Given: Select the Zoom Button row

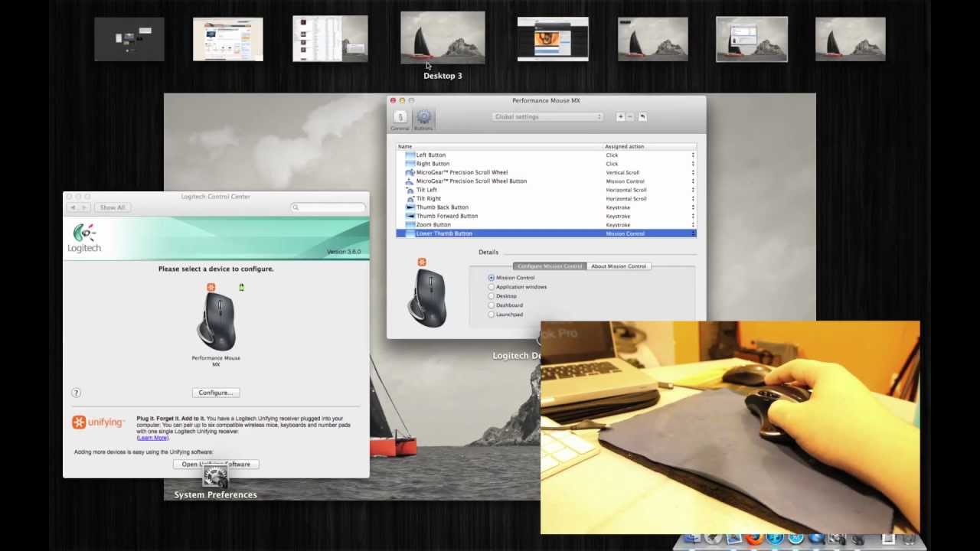Looking at the screenshot, I should point(546,225).
